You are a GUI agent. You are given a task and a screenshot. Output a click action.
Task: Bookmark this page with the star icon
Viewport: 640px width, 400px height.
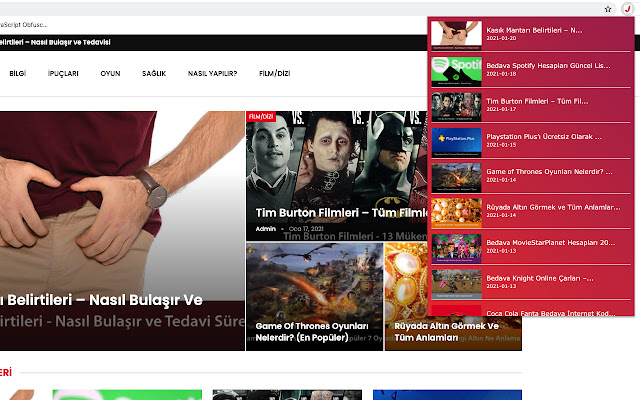click(x=608, y=9)
